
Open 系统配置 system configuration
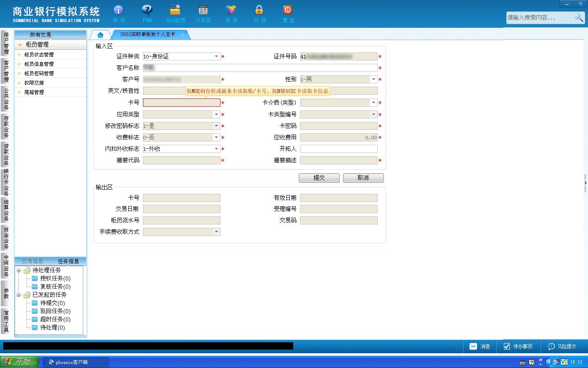point(176,13)
